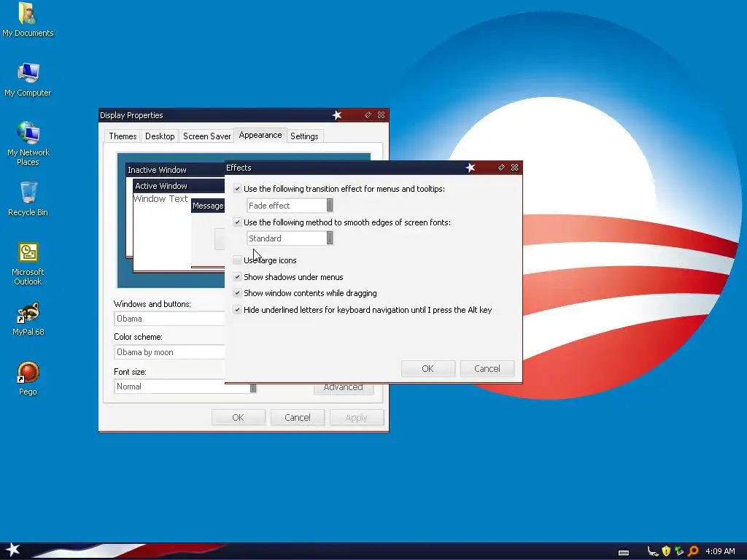Toggle Show window contents while dragging
This screenshot has height=560, width=747.
(x=237, y=293)
